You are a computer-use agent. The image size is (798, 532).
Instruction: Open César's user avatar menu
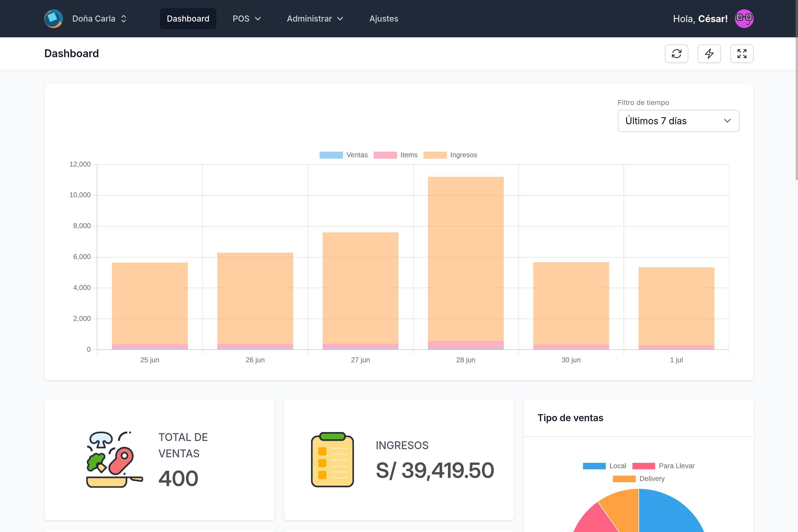pos(744,19)
